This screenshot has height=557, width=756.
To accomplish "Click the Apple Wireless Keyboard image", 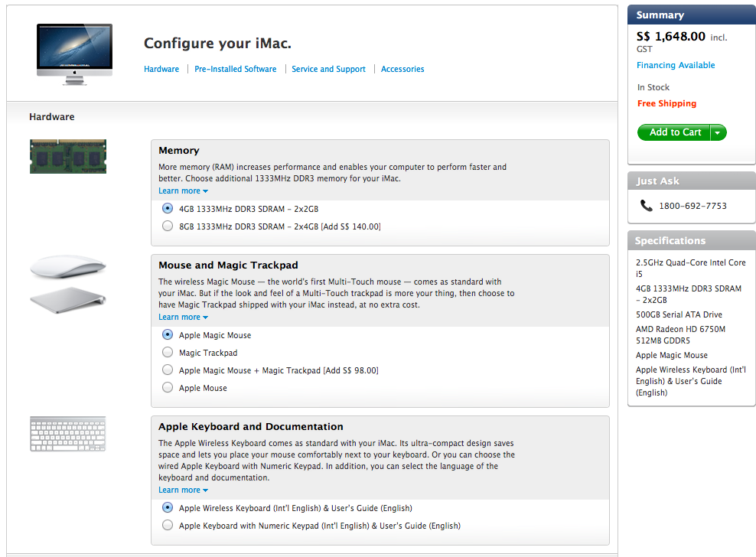I will point(67,434).
